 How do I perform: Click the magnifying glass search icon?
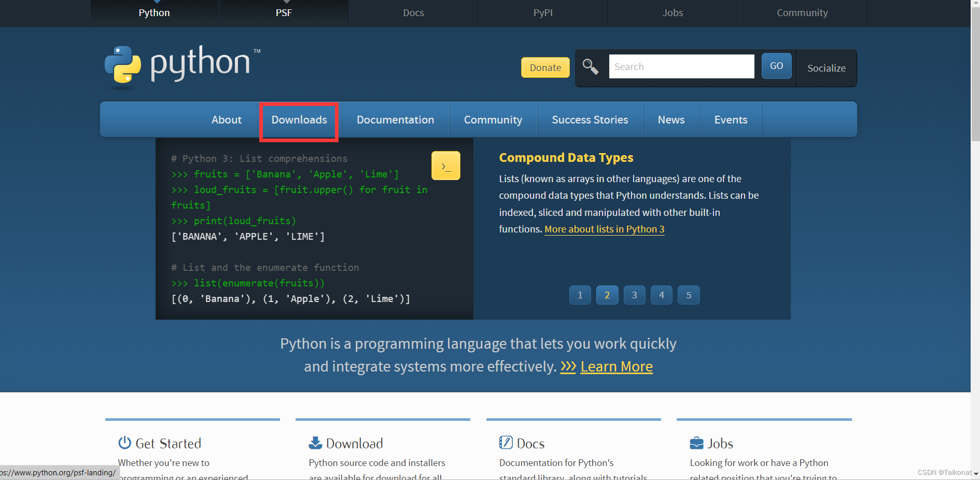pos(591,66)
